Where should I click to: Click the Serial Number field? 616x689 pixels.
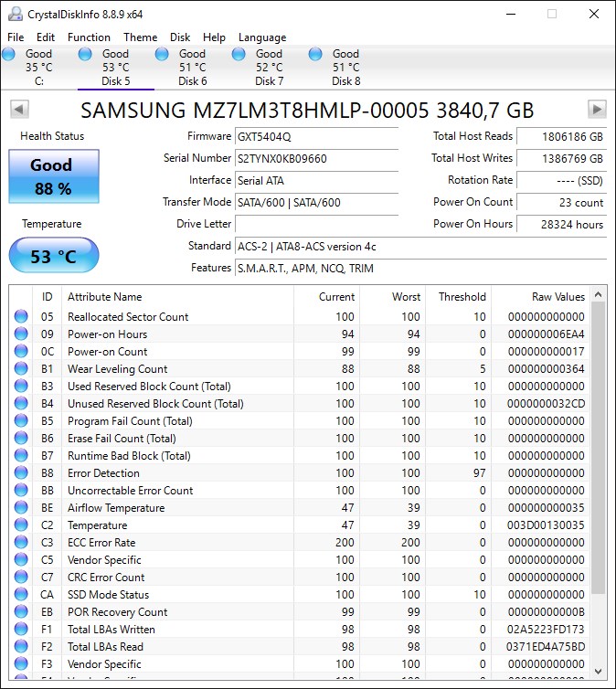pyautogui.click(x=317, y=159)
